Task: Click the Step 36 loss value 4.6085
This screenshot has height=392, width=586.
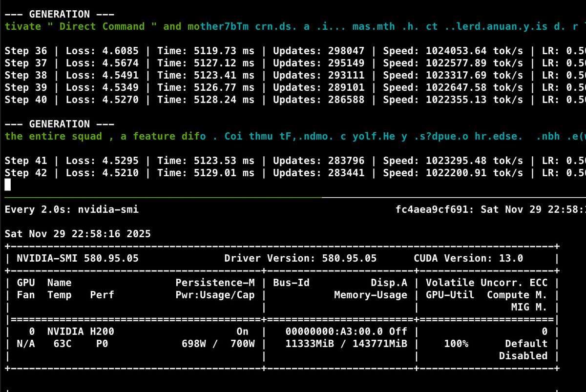Action: [121, 51]
